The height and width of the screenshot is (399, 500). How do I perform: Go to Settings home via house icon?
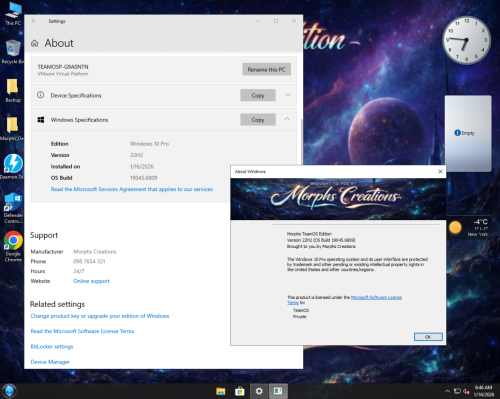click(35, 43)
